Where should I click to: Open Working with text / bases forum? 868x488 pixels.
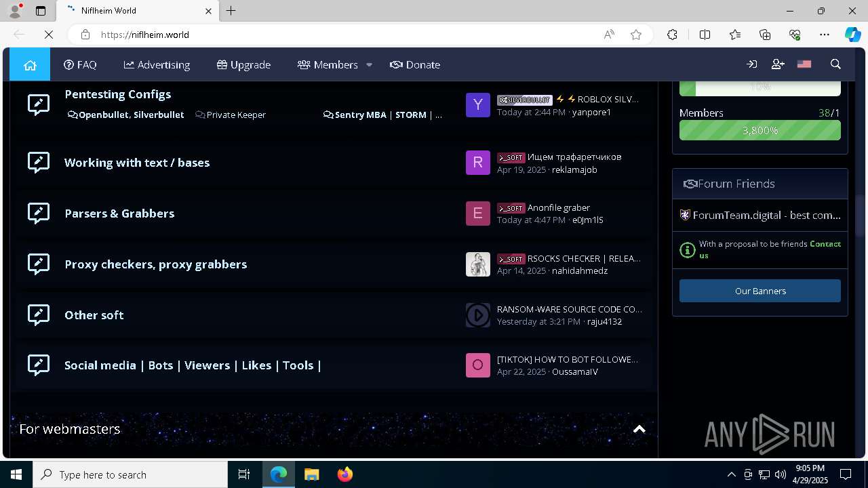tap(137, 163)
